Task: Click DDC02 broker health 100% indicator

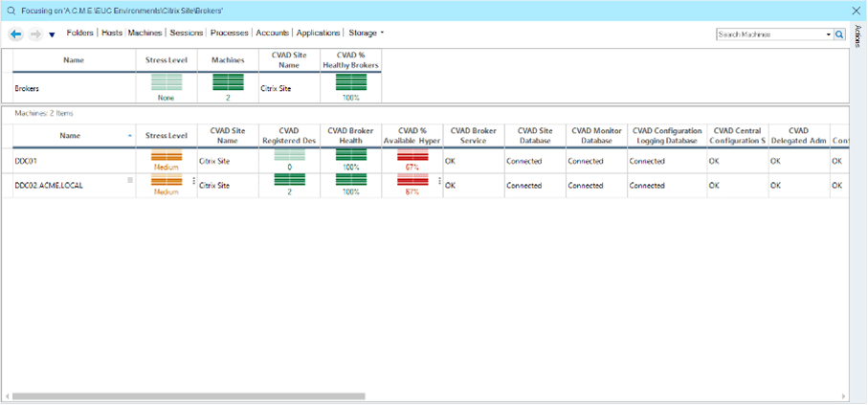Action: pyautogui.click(x=351, y=185)
